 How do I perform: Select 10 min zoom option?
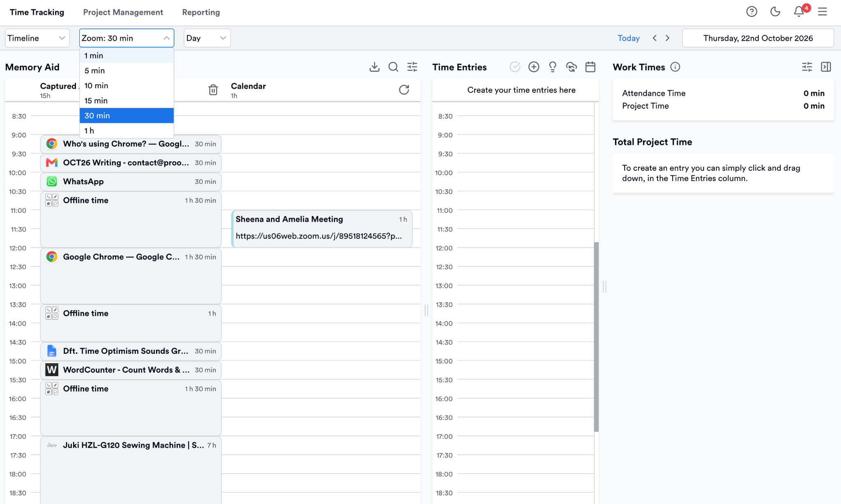[126, 85]
